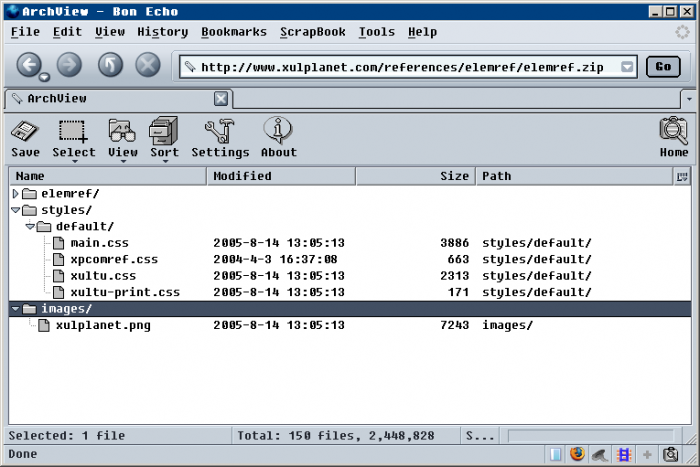Select the xultu.css file row

[x=350, y=276]
